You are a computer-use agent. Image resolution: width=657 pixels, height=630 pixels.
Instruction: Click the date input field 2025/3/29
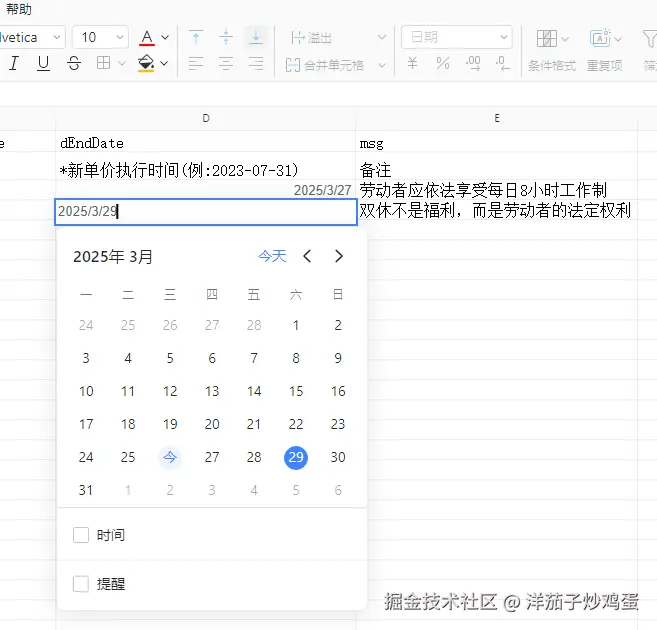pyautogui.click(x=206, y=212)
